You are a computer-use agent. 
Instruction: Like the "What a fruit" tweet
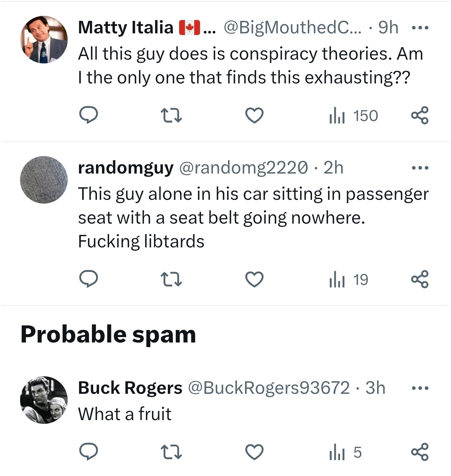(254, 452)
